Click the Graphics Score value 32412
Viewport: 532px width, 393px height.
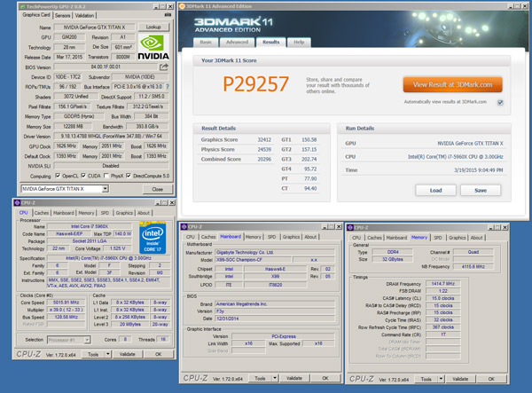264,140
